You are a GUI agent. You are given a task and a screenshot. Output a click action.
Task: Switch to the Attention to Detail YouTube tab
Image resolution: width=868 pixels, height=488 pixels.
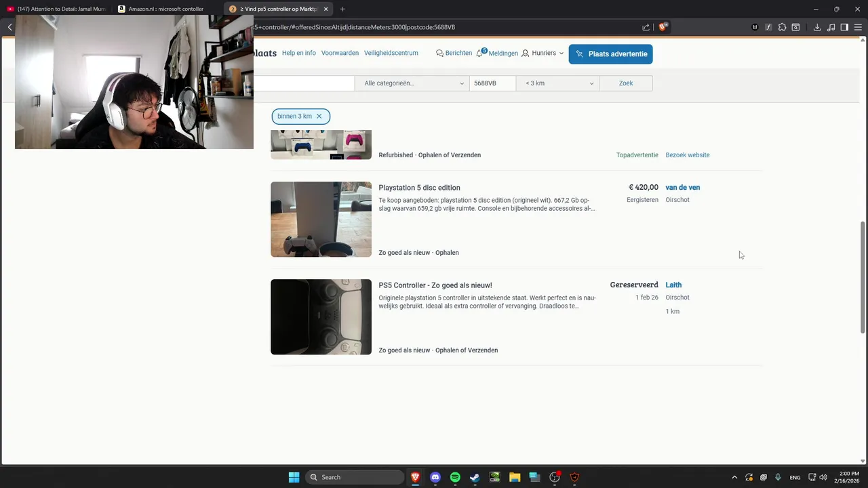[57, 9]
